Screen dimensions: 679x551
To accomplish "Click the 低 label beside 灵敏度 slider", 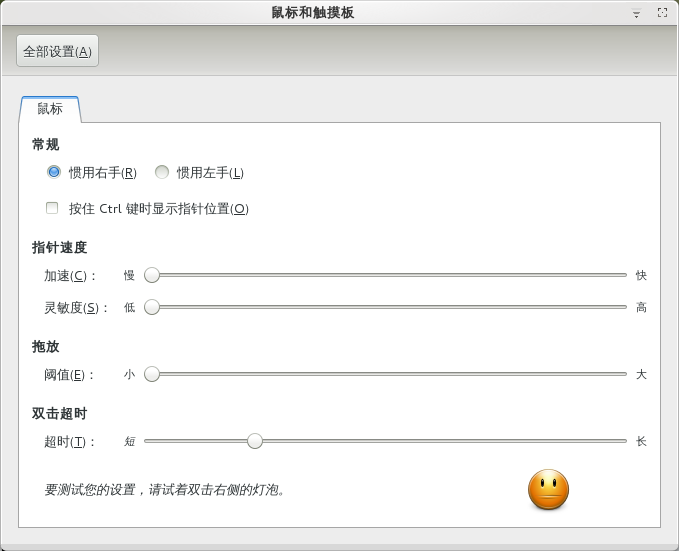I will [129, 308].
